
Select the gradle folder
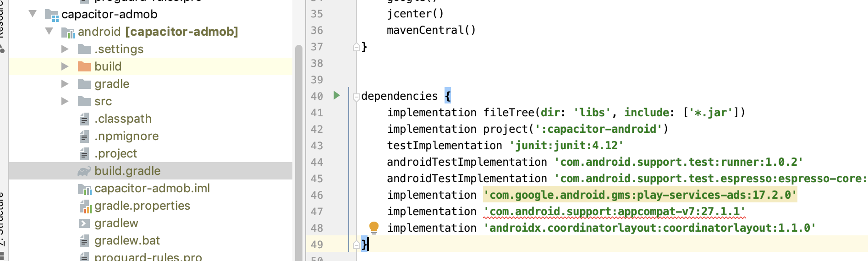[112, 84]
